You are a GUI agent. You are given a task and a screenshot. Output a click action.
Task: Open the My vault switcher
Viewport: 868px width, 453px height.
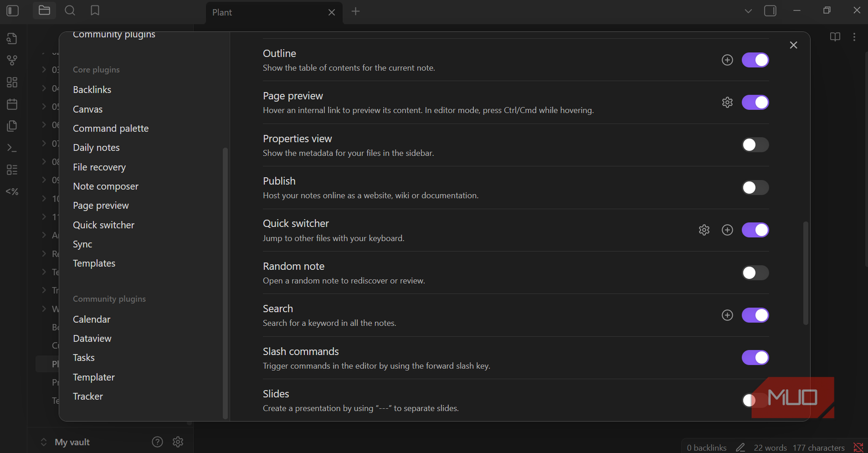[66, 442]
